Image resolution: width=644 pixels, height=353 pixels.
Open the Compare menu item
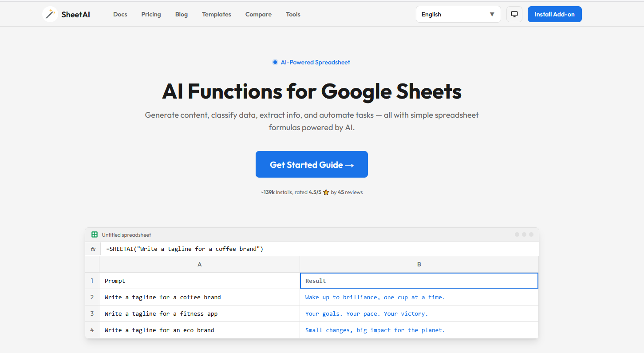pyautogui.click(x=258, y=14)
